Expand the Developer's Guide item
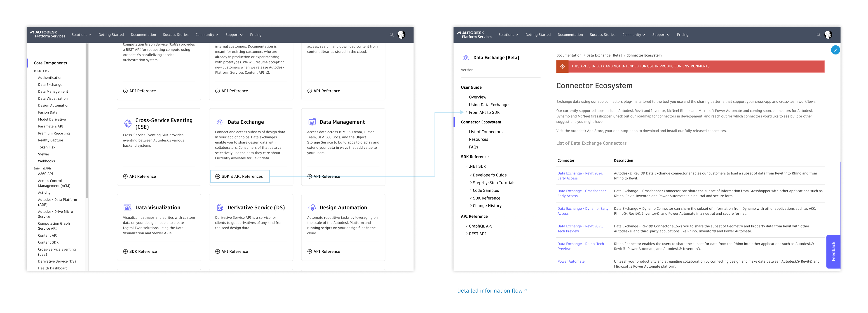 (471, 175)
